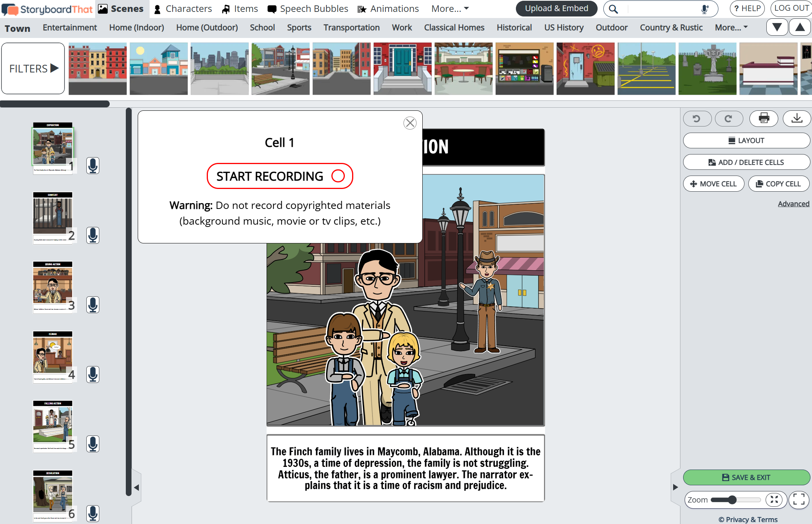Adjust the Zoom slider handle
The height and width of the screenshot is (524, 812).
point(732,500)
